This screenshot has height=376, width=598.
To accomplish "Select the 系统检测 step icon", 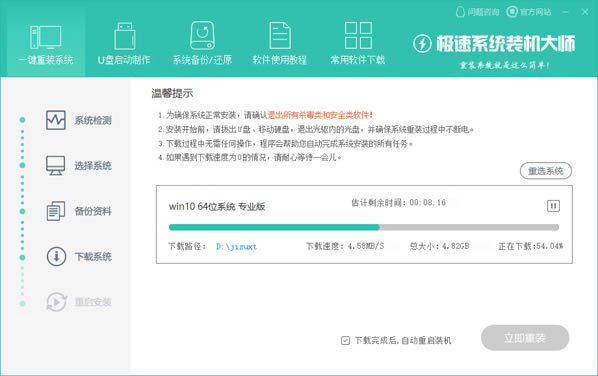I will click(56, 120).
